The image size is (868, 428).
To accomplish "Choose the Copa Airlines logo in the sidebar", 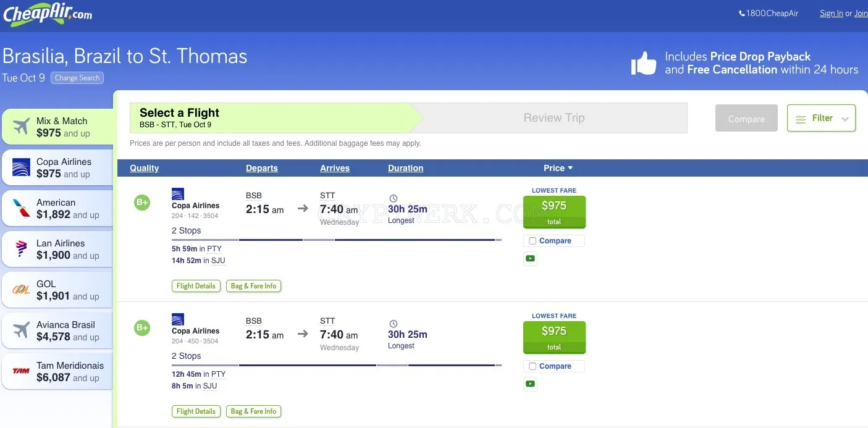I will point(21,167).
